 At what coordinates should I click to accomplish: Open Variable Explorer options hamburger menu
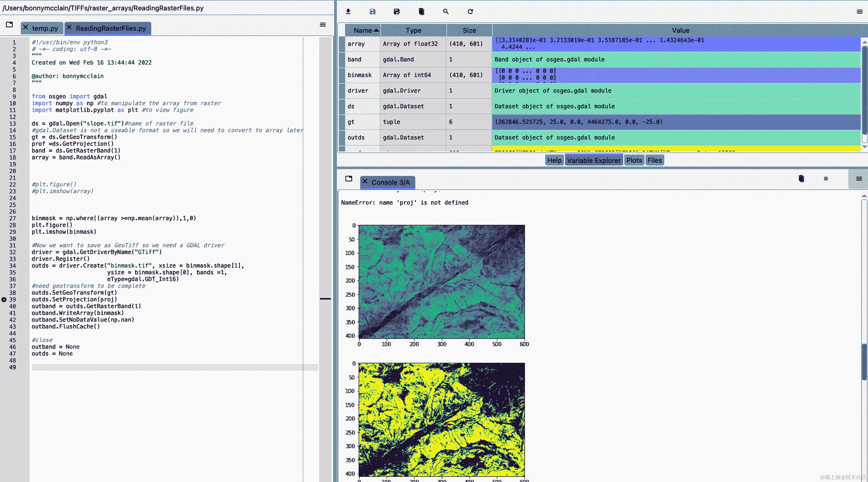[x=859, y=11]
